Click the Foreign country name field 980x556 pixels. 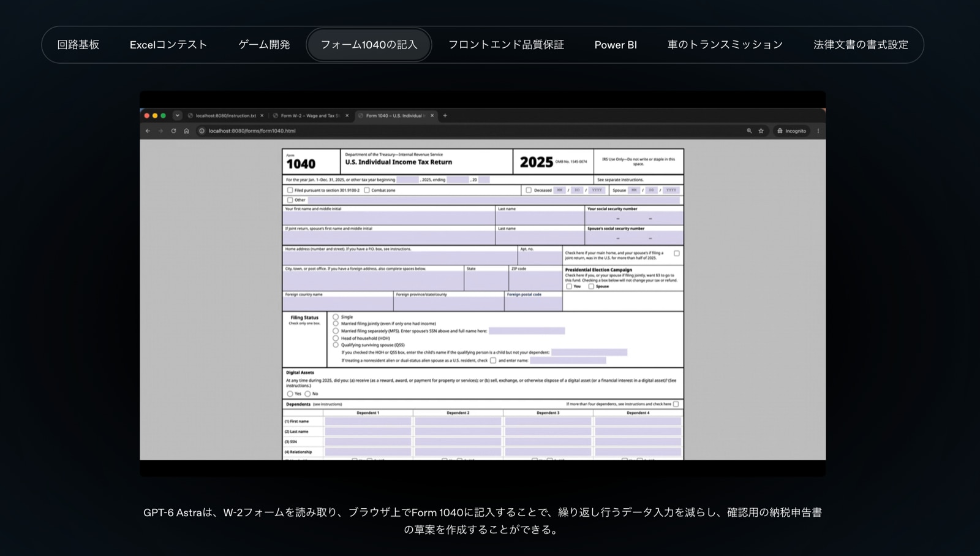[x=337, y=303]
